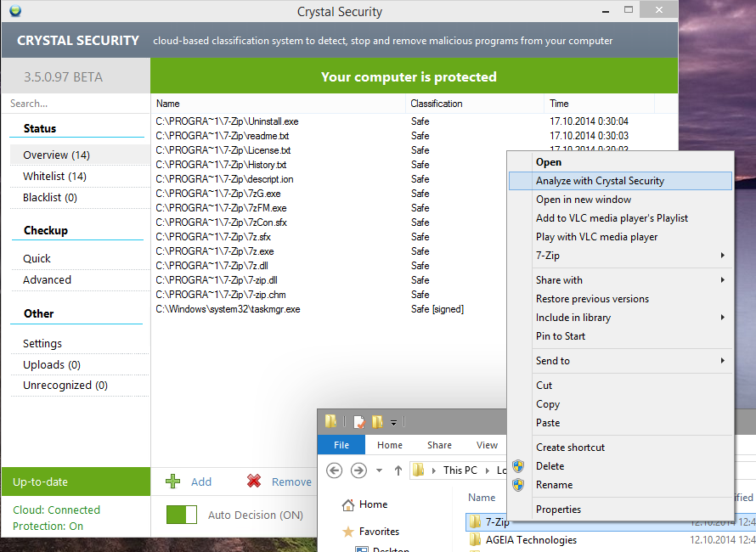This screenshot has width=756, height=552.
Task: Click This PC in Explorer address bar
Action: tap(460, 470)
